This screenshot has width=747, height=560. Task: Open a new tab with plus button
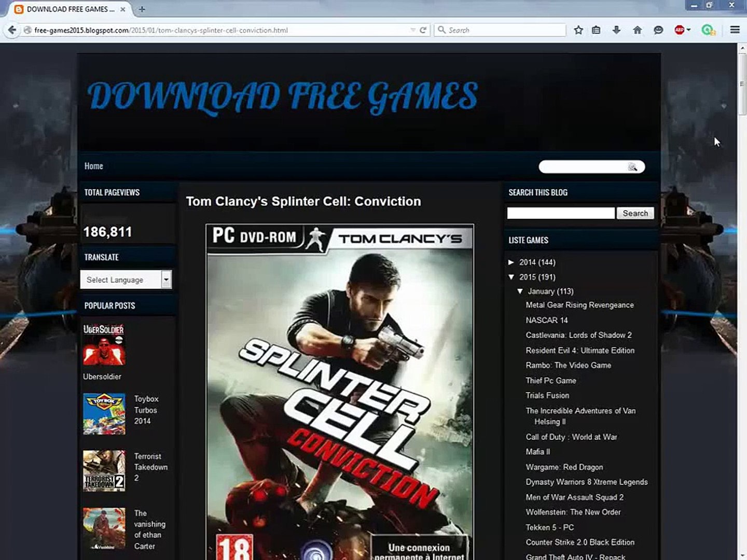(x=142, y=9)
